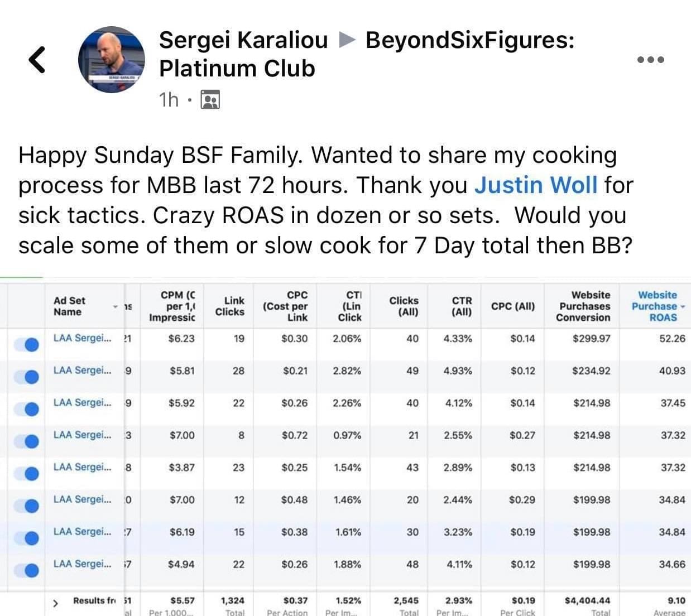
Task: Click the CTR (All) column header
Action: 462,306
